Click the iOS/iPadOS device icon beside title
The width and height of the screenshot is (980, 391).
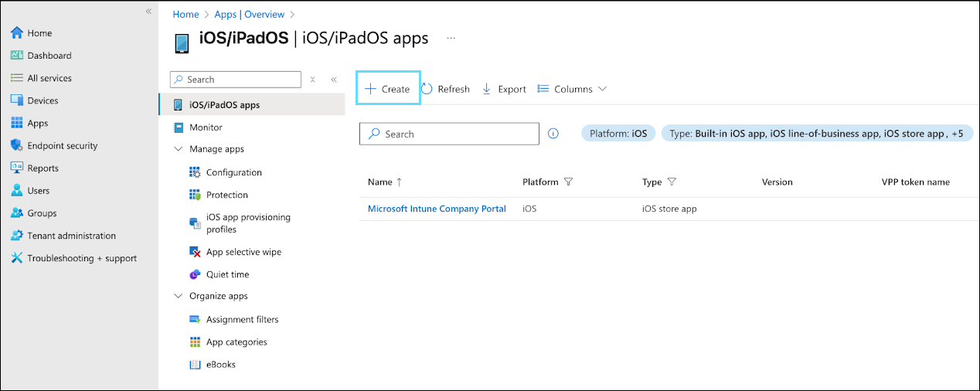(182, 42)
